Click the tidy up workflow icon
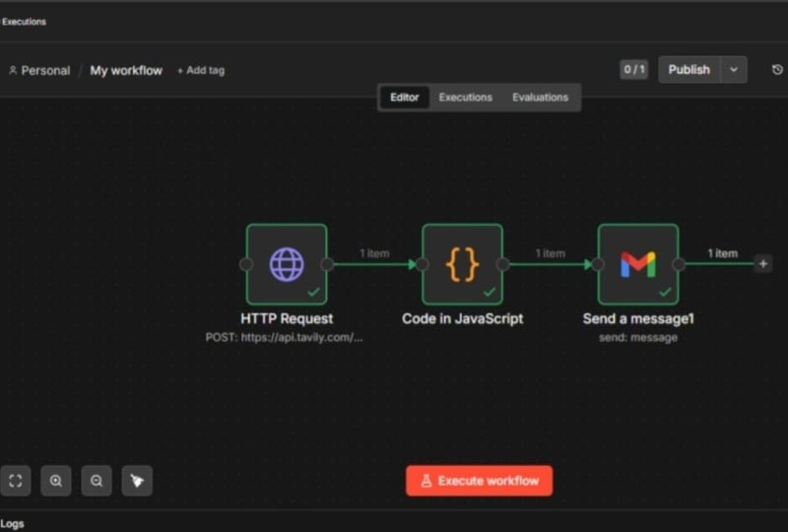This screenshot has height=532, width=788. (x=137, y=481)
